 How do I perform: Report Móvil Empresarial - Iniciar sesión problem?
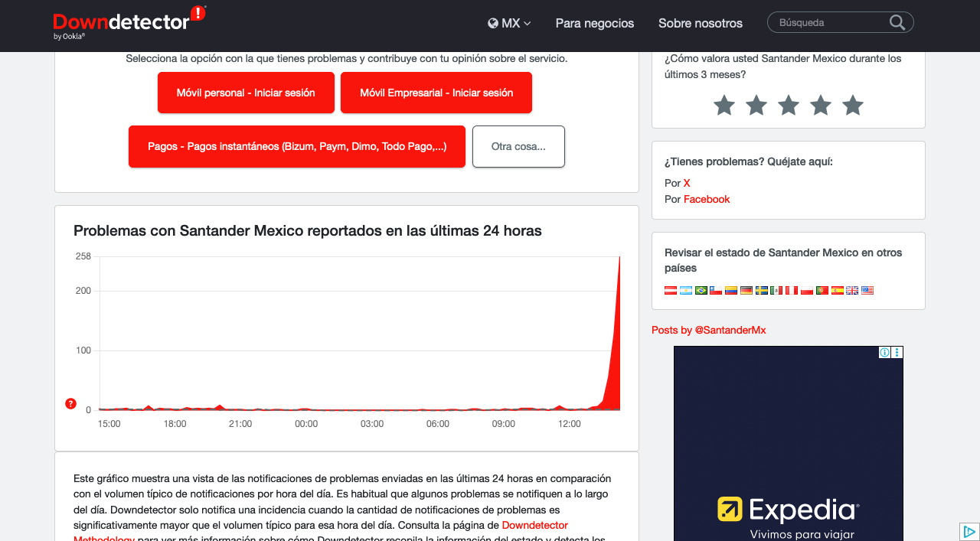point(436,93)
